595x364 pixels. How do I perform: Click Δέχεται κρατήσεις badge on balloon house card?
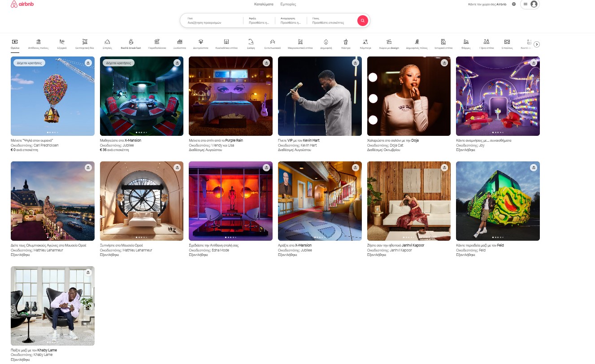coord(30,63)
